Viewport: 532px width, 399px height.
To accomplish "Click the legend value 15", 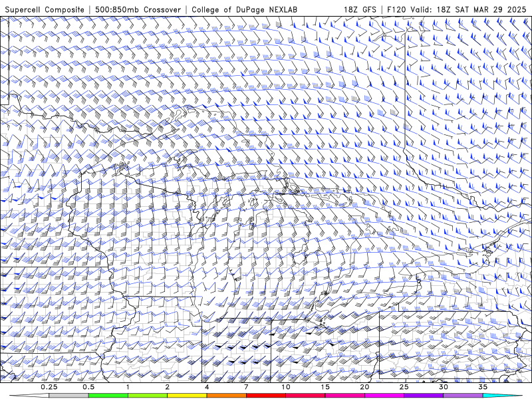I will 325,387.
